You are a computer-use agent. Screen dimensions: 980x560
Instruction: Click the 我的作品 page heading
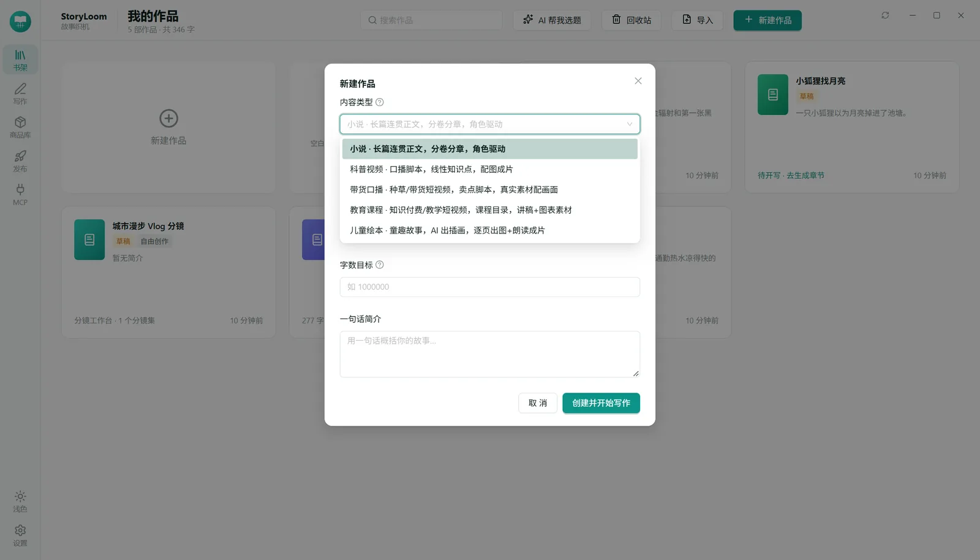tap(153, 16)
